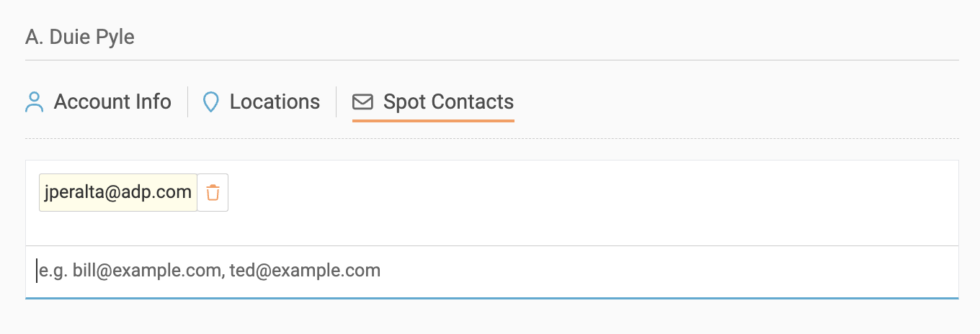Image resolution: width=980 pixels, height=334 pixels.
Task: Remove the existing spot contact email
Action: click(x=213, y=193)
